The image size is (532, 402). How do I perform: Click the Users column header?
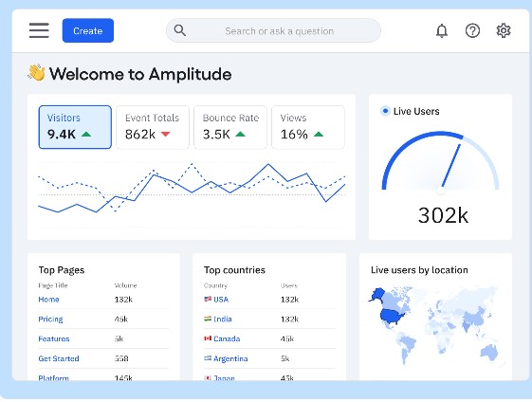pos(289,285)
